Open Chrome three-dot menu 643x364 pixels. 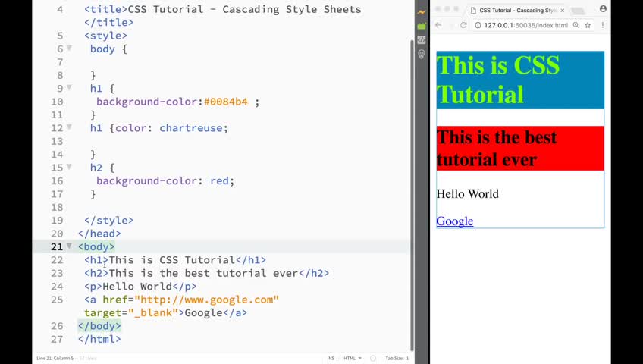point(602,25)
